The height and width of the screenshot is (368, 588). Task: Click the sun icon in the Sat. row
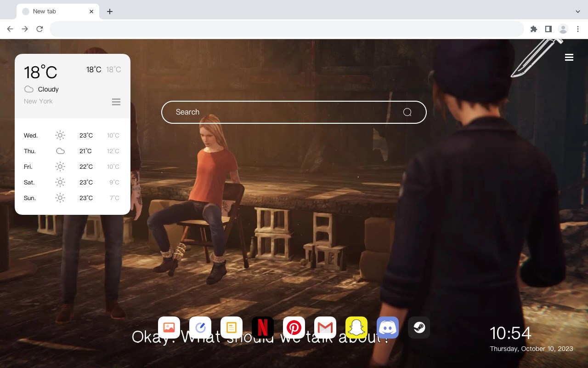(x=60, y=182)
